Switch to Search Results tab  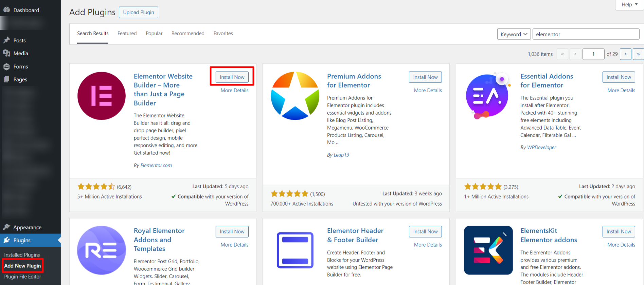(x=93, y=33)
